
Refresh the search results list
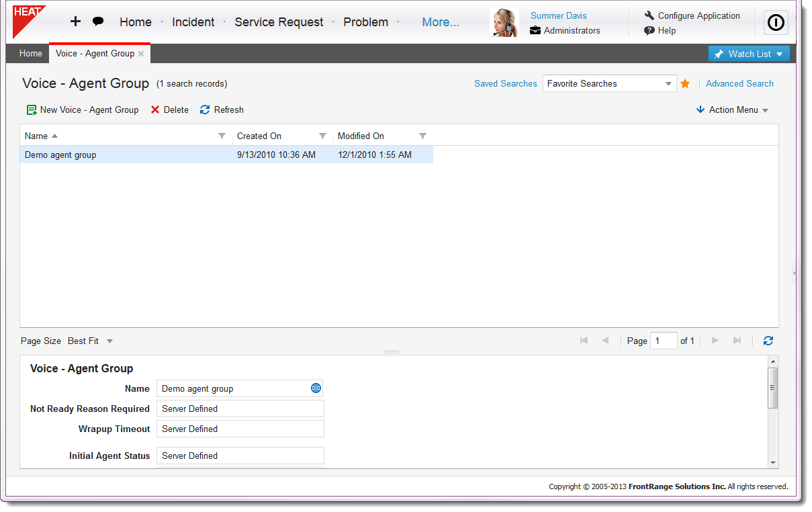click(205, 110)
